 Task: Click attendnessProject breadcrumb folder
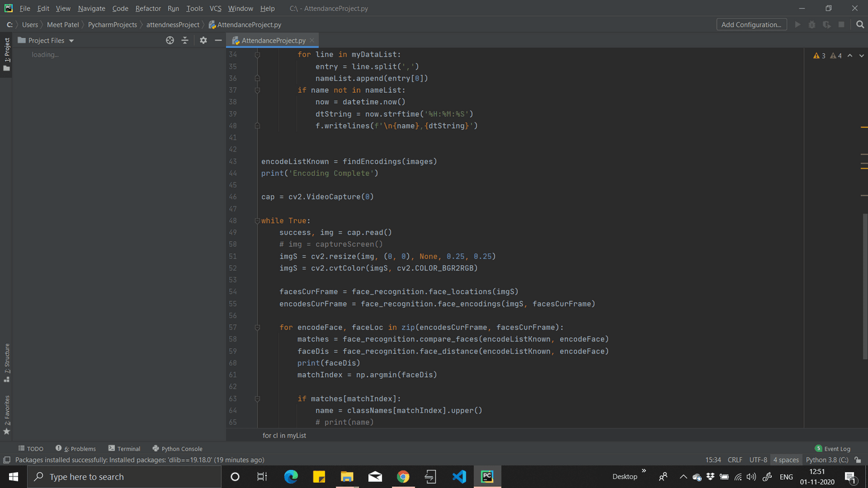tap(172, 25)
